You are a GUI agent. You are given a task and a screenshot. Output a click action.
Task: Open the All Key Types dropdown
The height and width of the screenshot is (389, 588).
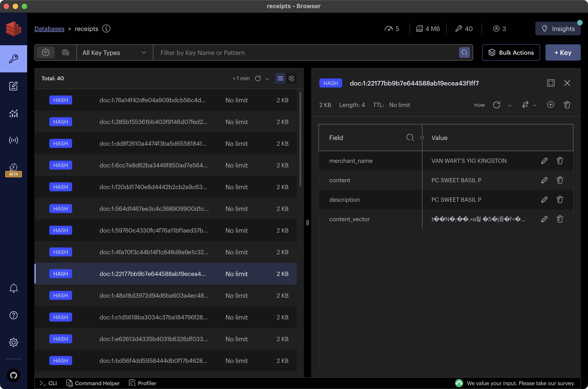[114, 53]
